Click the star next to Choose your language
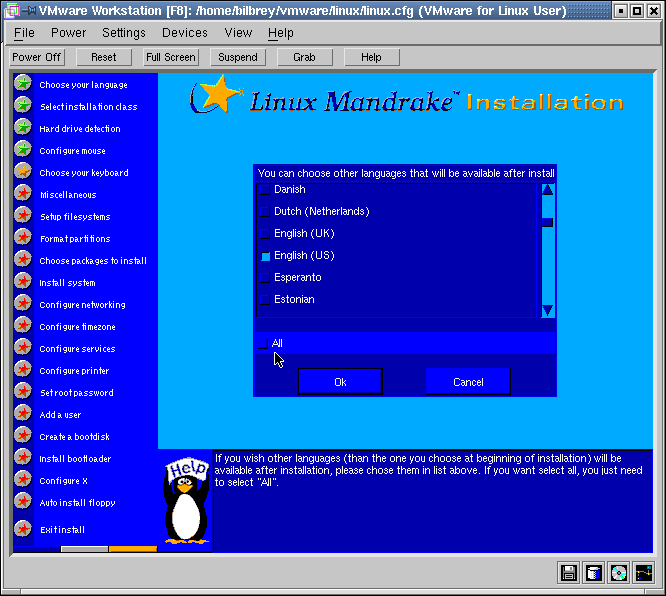 click(x=23, y=84)
